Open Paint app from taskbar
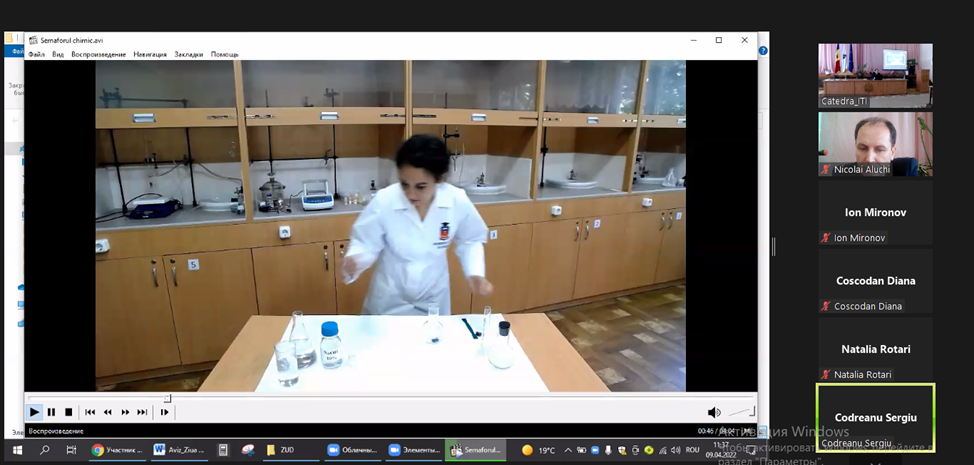 click(x=248, y=450)
